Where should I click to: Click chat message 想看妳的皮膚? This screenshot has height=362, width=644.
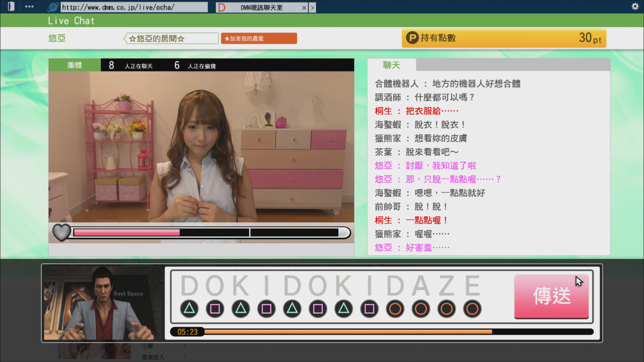tap(441, 138)
